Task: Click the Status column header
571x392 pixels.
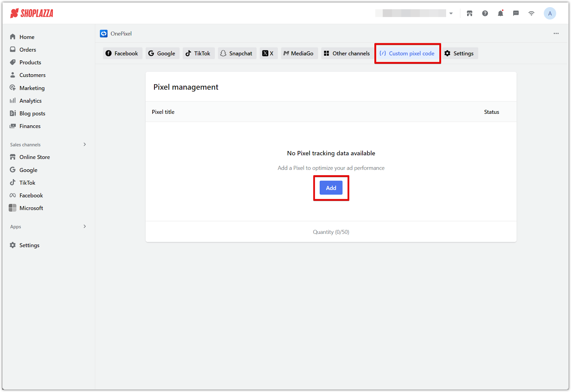Action: pos(491,112)
